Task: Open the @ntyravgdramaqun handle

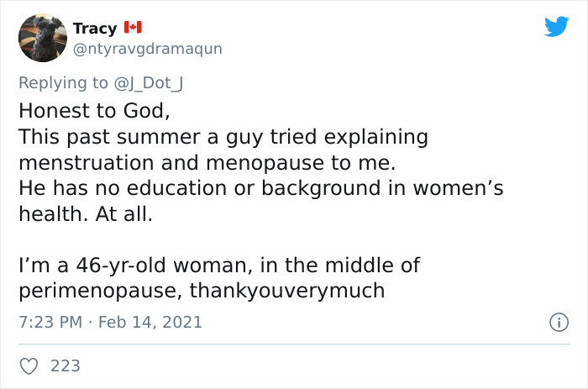Action: click(148, 49)
